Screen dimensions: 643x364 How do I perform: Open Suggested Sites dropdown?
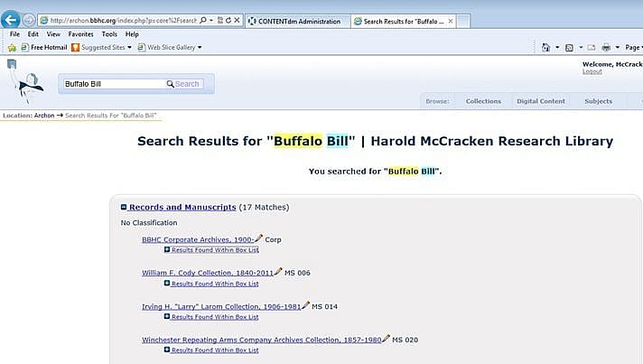101,48
